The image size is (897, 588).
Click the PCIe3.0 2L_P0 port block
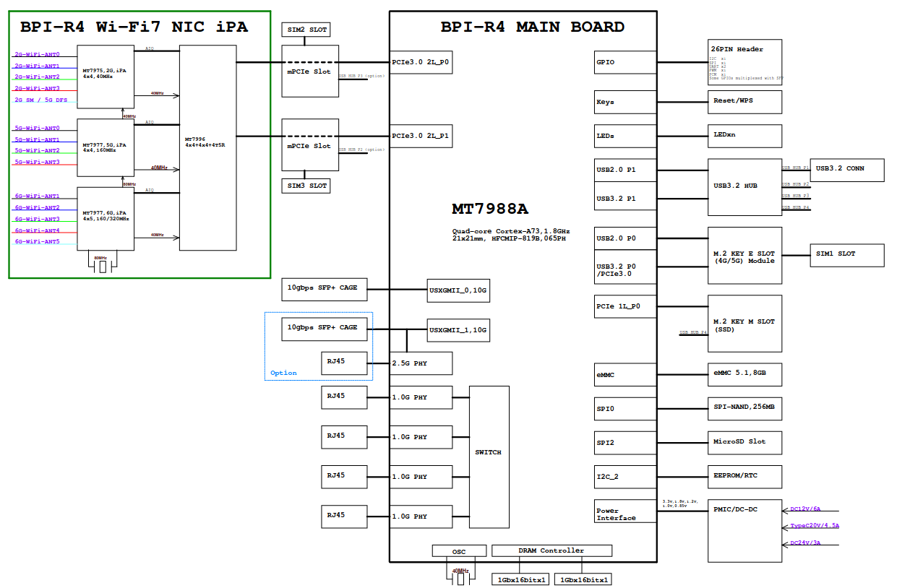(421, 62)
